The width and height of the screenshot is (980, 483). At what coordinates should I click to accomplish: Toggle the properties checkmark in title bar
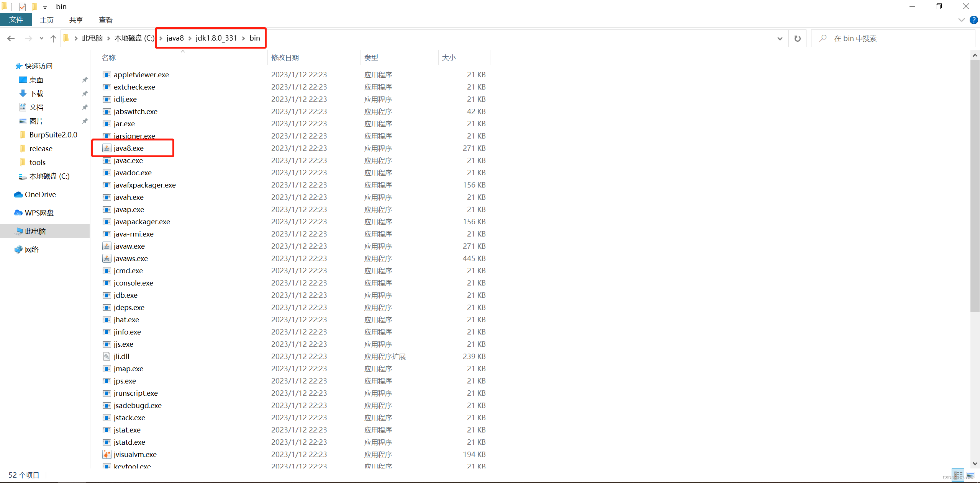tap(22, 7)
